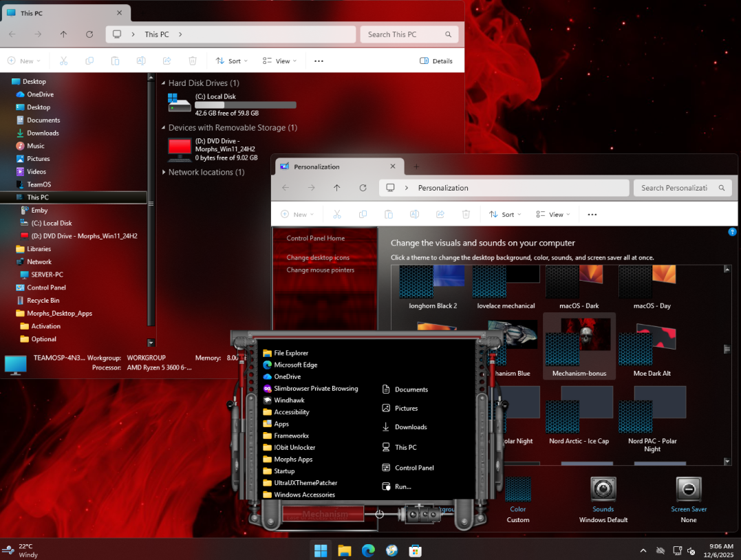Collapse the Hard Disk Drives group
The image size is (741, 560).
pos(164,83)
